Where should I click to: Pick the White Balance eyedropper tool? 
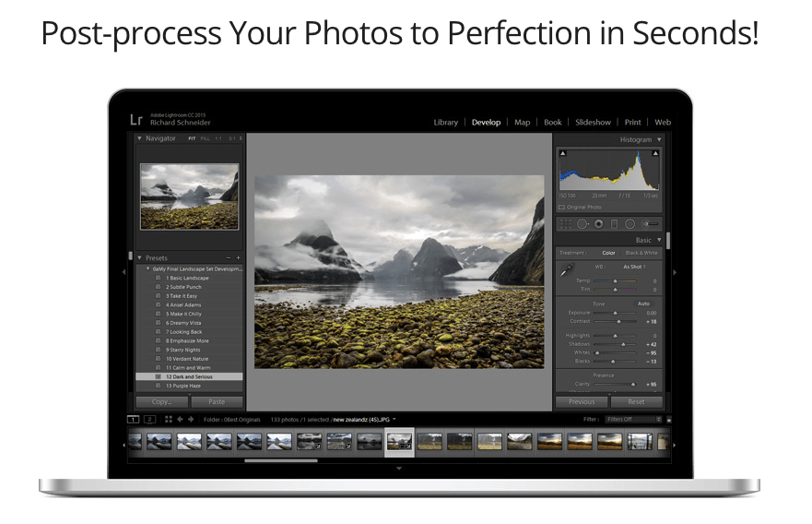pos(567,269)
